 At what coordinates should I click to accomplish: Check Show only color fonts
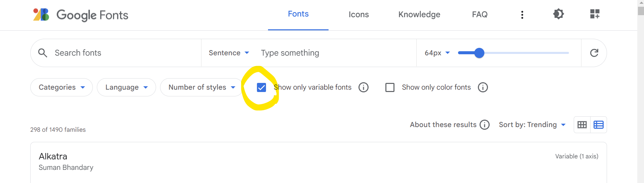pos(390,87)
